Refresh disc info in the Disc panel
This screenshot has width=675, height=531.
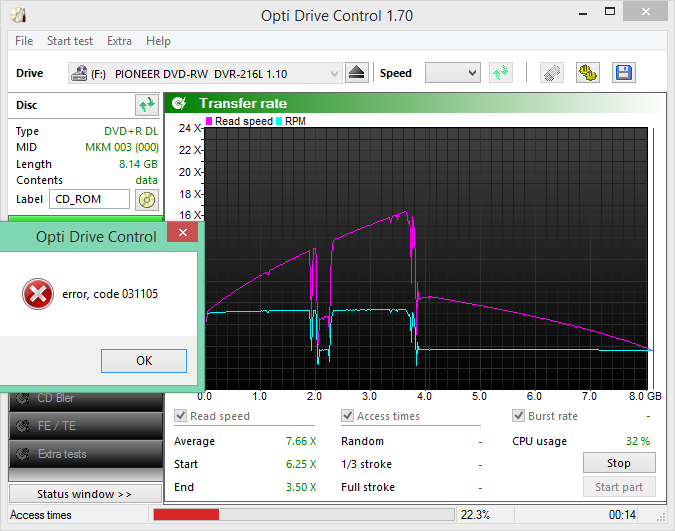pyautogui.click(x=146, y=105)
